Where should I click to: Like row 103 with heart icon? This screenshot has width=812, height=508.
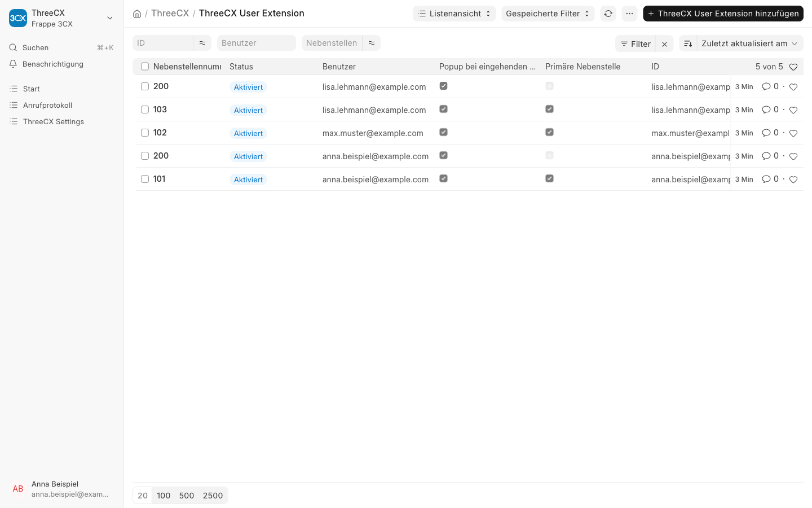coord(793,110)
